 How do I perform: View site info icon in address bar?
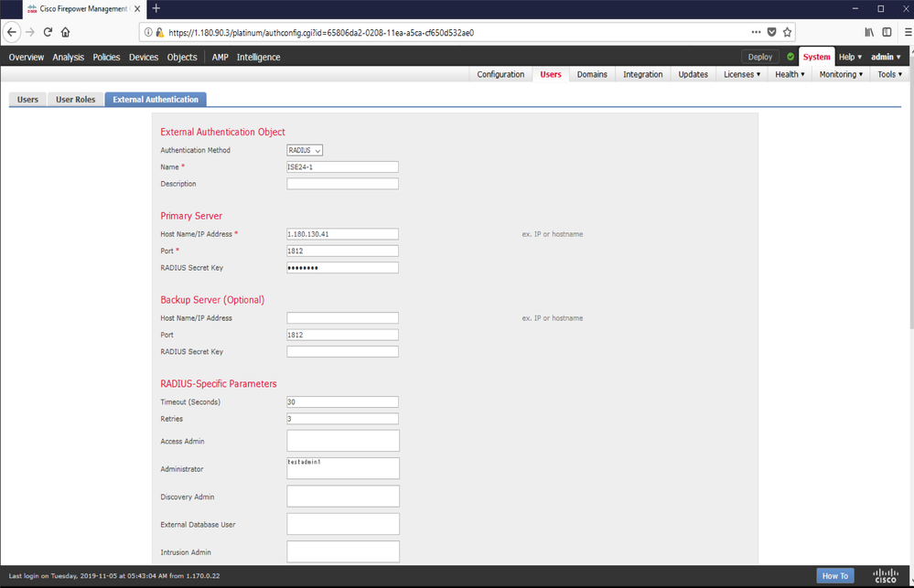pos(148,33)
